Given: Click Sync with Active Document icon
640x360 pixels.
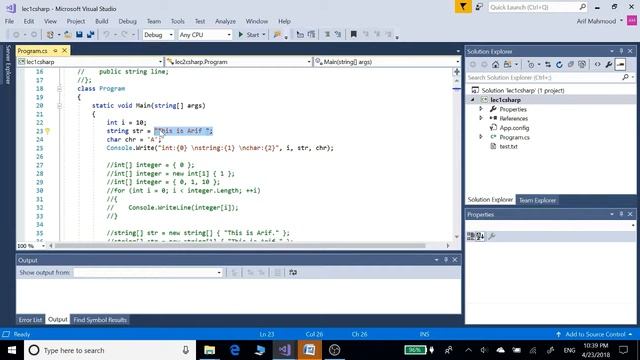Looking at the screenshot, I should click(x=548, y=64).
